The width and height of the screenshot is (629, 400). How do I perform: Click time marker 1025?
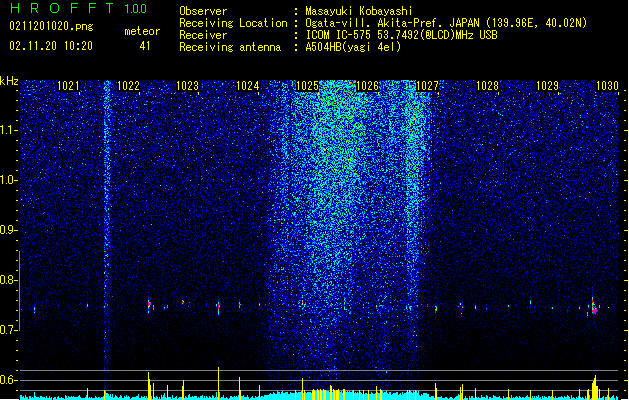(307, 86)
